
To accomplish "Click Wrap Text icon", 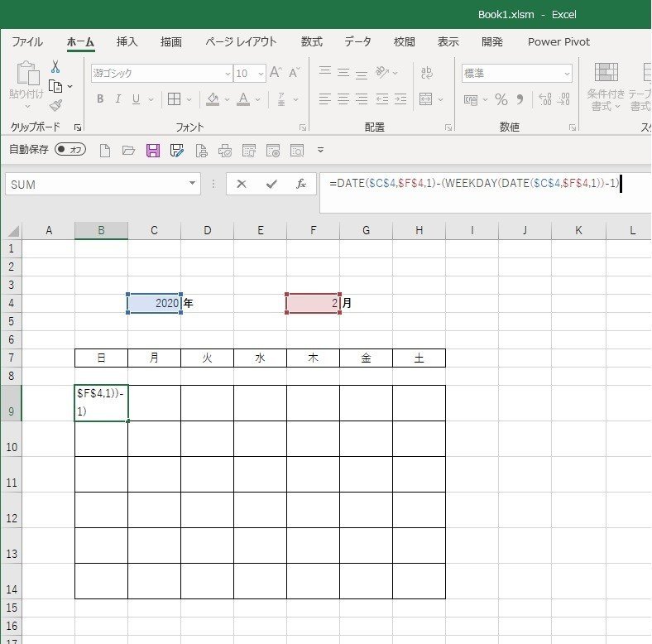I will pyautogui.click(x=427, y=72).
